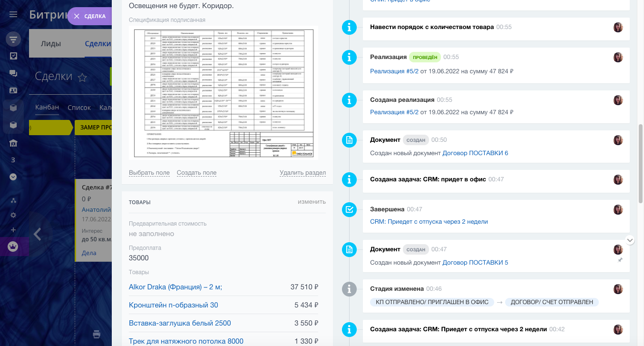Open document Договор ПОСТАВКИ 5
This screenshot has height=346, width=644.
pyautogui.click(x=475, y=263)
